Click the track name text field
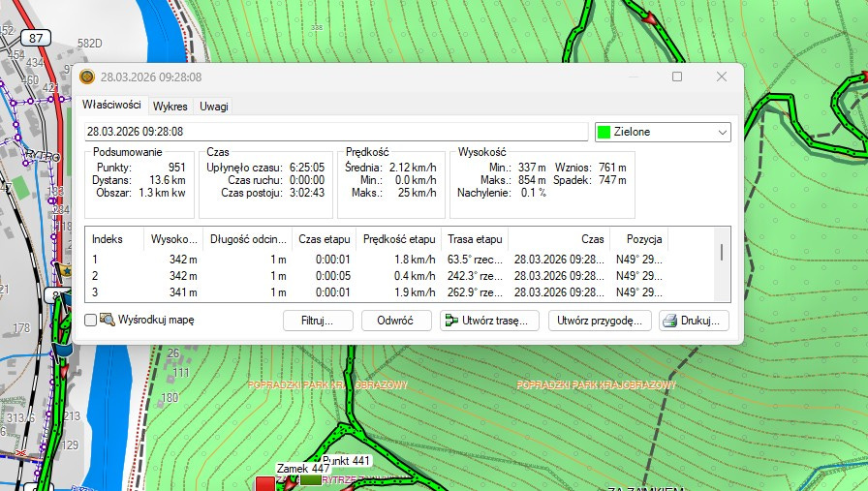This screenshot has width=868, height=491. click(x=335, y=131)
